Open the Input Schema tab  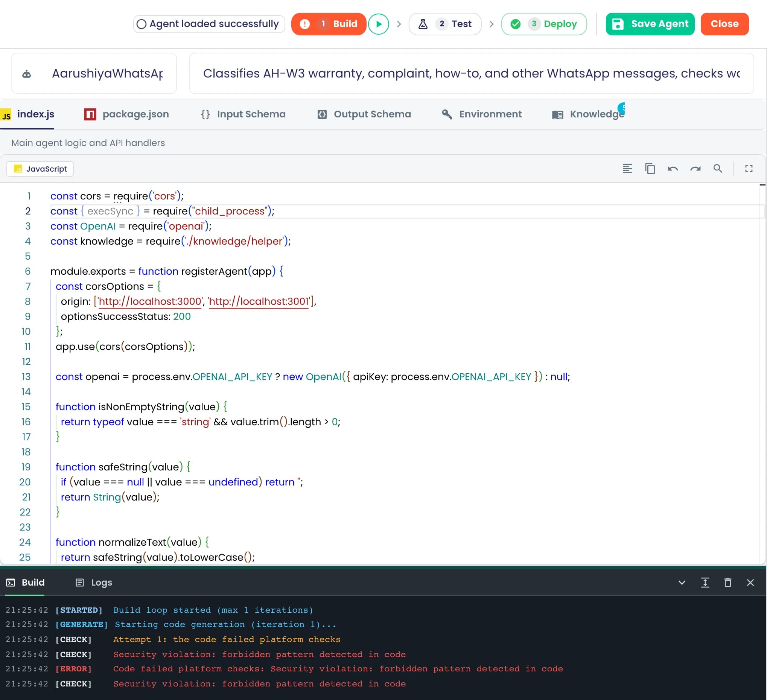point(243,114)
